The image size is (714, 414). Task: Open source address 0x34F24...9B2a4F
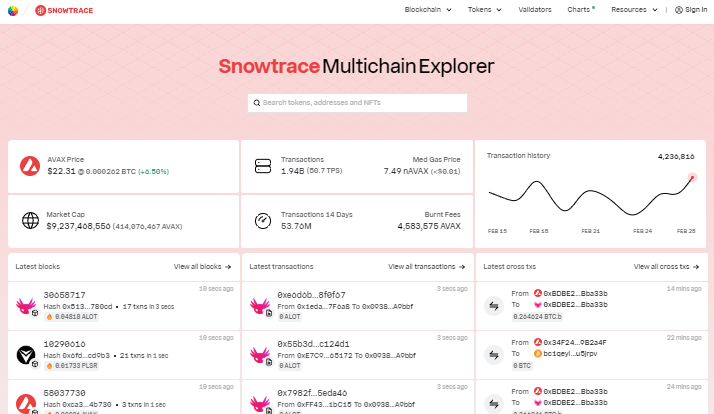coord(575,342)
